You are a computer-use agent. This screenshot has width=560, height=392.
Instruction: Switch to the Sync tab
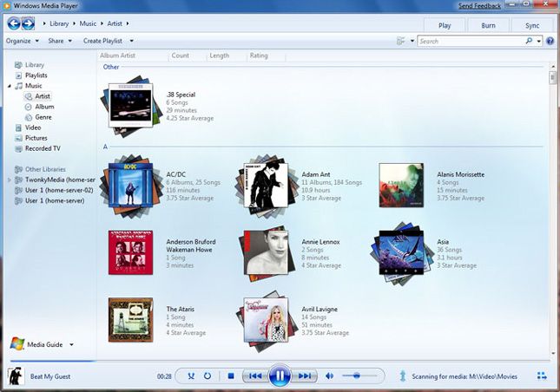(x=532, y=26)
